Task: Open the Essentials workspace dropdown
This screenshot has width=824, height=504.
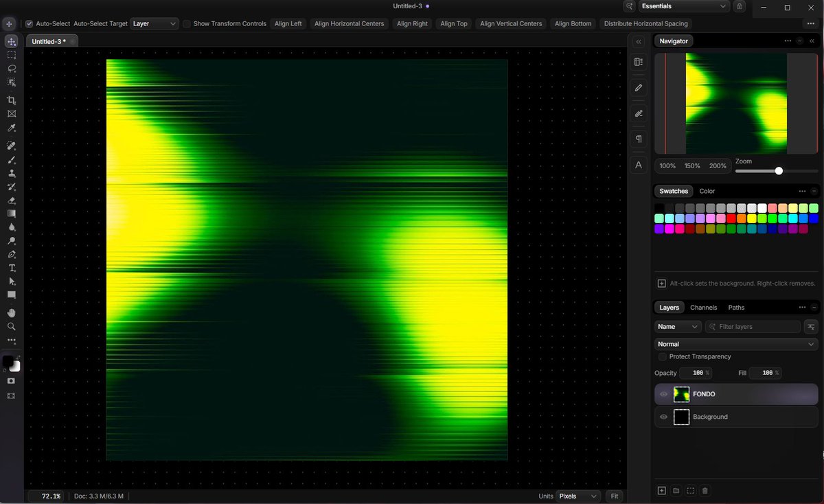Action: pos(684,6)
